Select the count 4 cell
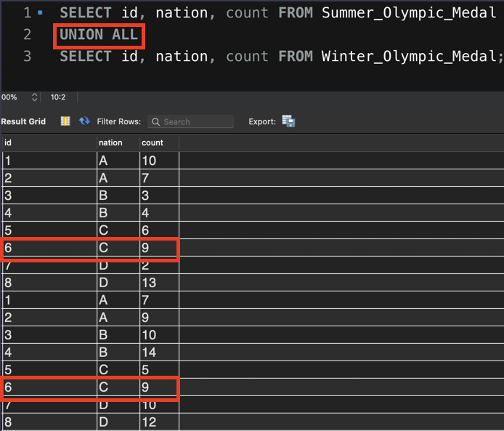This screenshot has height=431, width=504. click(160, 213)
